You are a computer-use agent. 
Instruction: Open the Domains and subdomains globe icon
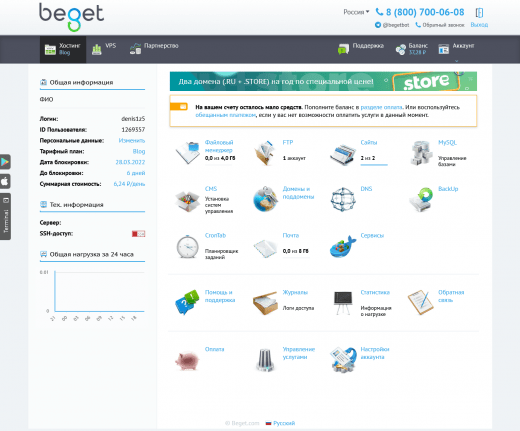tap(265, 199)
